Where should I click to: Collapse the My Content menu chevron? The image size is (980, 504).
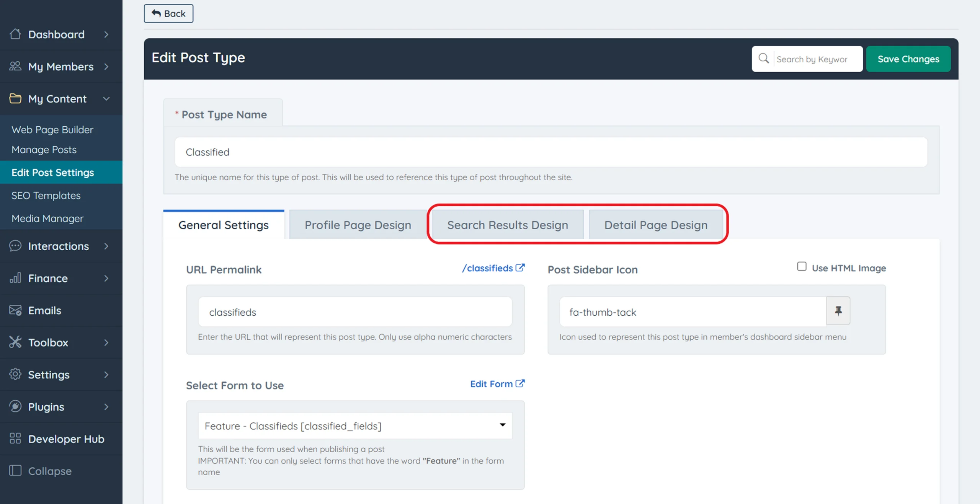106,99
